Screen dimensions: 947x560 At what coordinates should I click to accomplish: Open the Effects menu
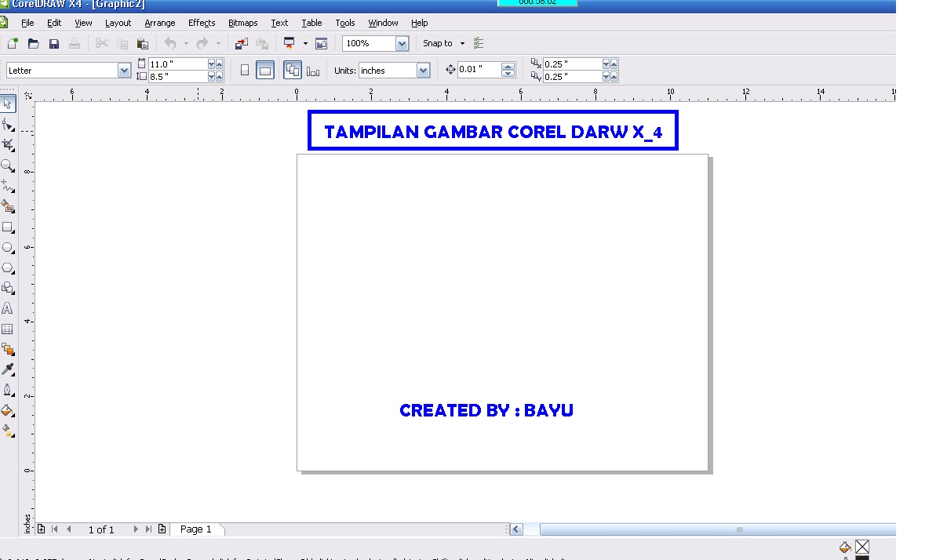202,23
